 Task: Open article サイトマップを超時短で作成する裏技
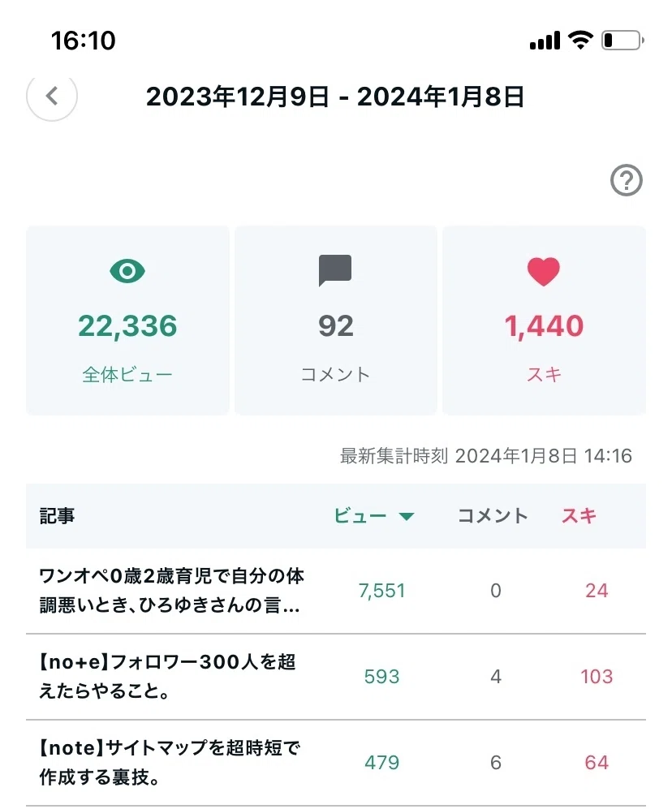(170, 763)
